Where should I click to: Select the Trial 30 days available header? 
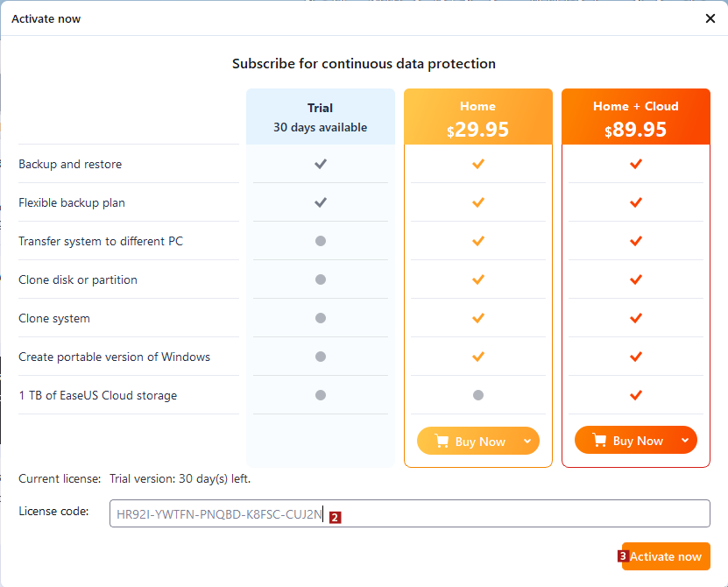[321, 117]
